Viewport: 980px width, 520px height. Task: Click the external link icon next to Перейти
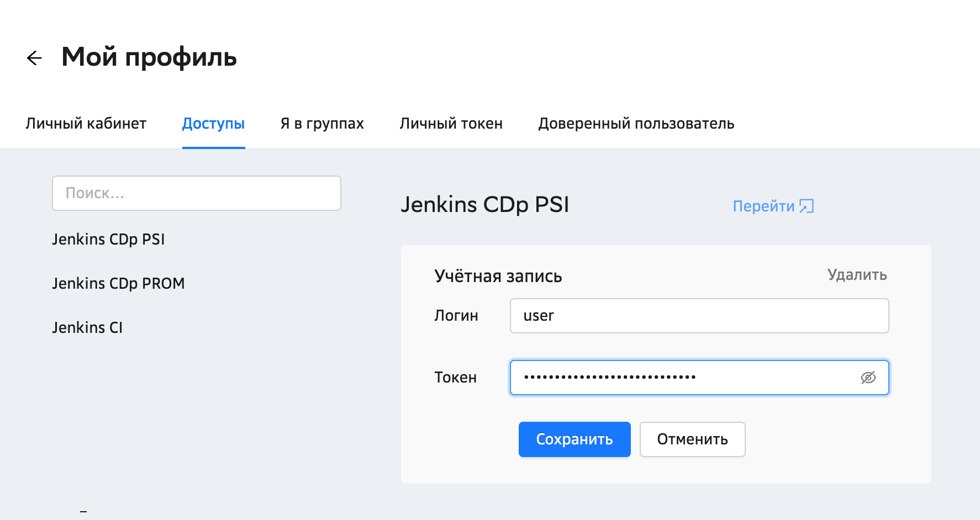click(x=807, y=206)
